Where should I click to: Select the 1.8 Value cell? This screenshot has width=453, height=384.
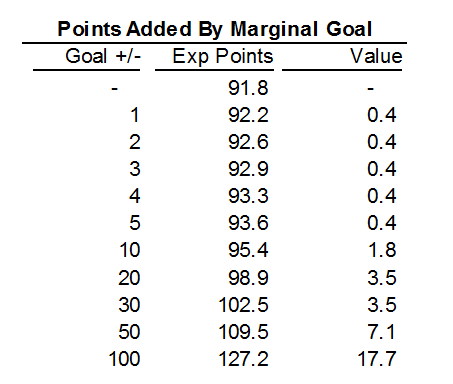pos(382,250)
